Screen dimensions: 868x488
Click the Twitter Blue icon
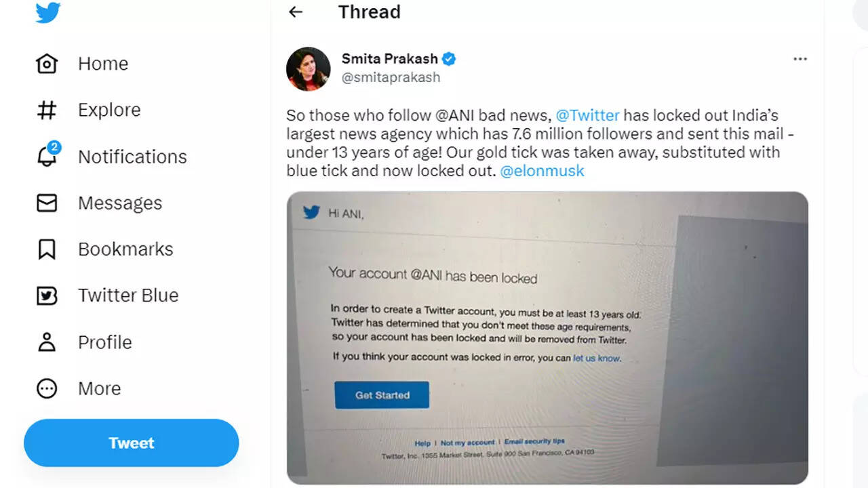(x=47, y=296)
